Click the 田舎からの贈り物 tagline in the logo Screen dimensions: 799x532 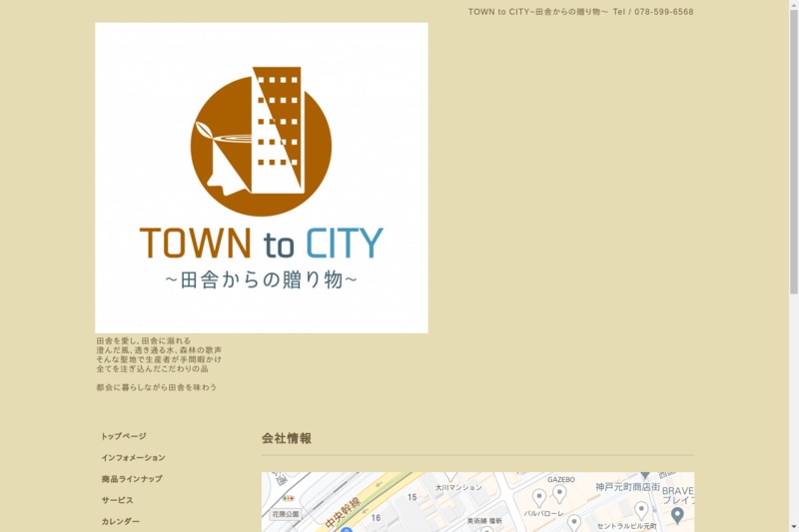(x=261, y=280)
